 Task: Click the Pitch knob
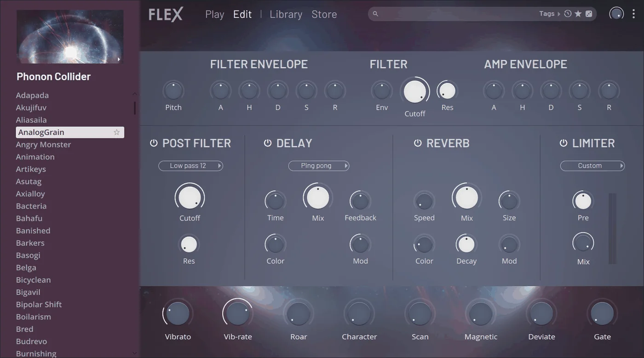(173, 91)
